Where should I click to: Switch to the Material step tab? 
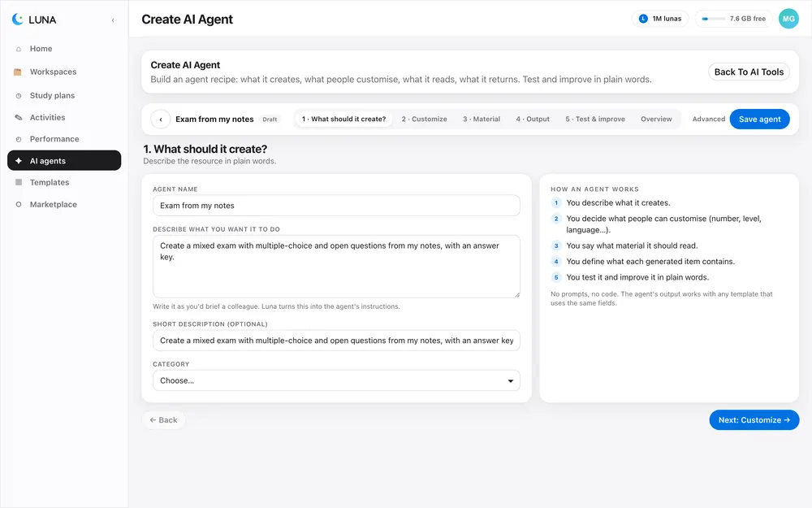482,119
